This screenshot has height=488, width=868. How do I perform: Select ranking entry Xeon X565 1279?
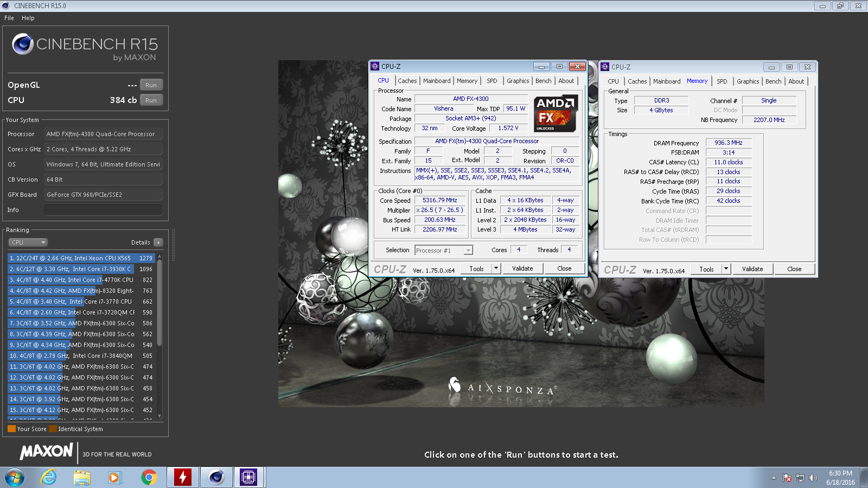point(81,258)
